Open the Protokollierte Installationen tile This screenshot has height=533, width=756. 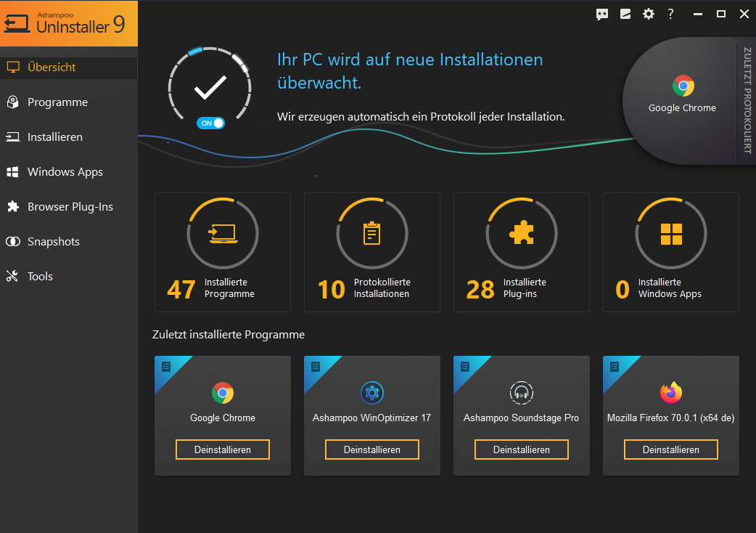[x=371, y=252]
